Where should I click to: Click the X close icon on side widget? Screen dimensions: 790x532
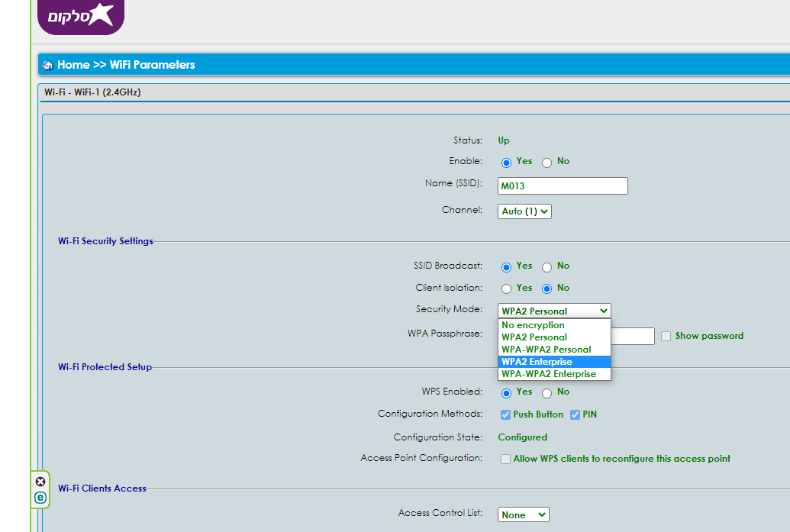pyautogui.click(x=40, y=482)
